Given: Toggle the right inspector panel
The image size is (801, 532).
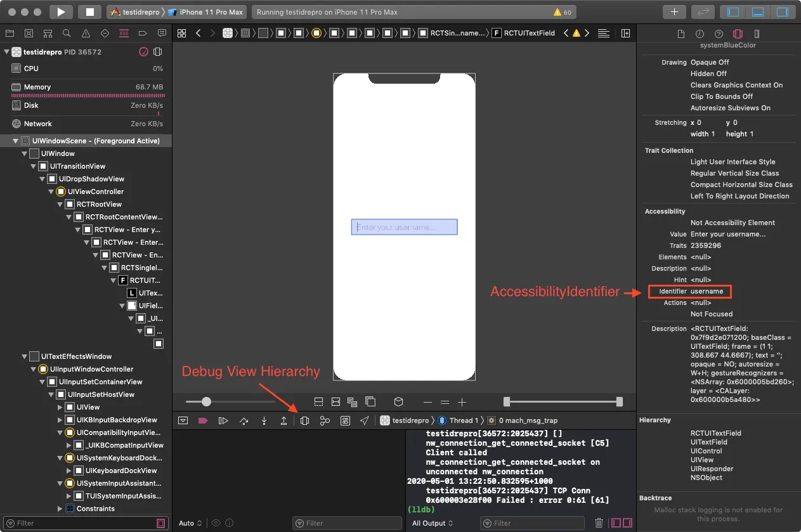Looking at the screenshot, I should [782, 12].
